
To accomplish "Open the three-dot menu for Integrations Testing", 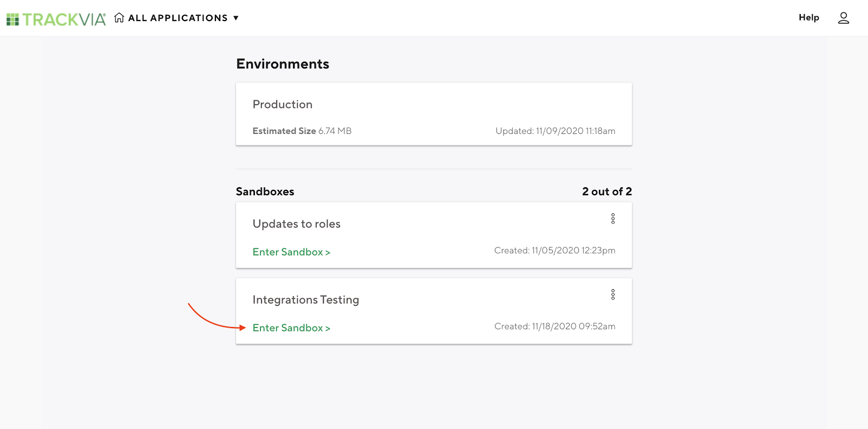I will [613, 294].
